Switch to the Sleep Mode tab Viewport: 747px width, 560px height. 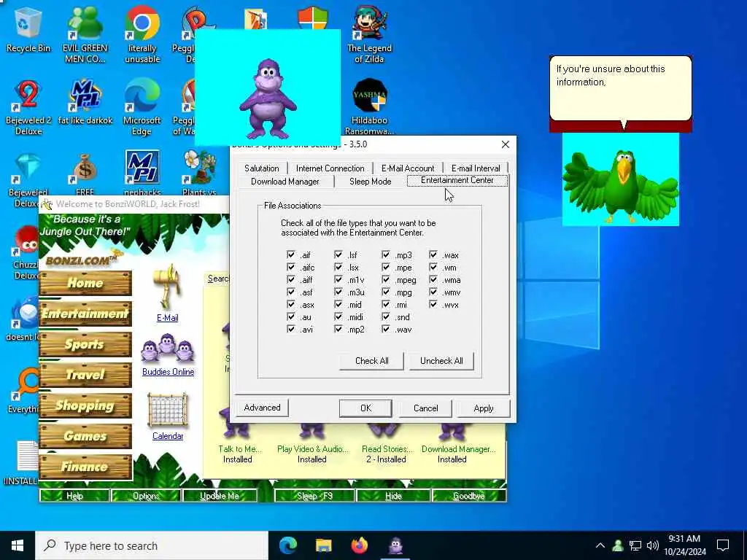(x=370, y=182)
